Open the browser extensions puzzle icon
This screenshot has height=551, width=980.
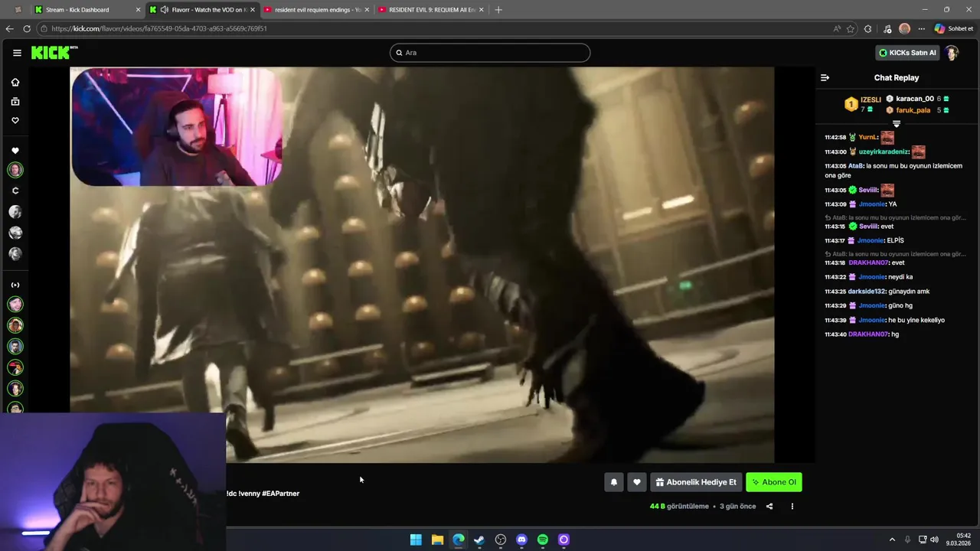pyautogui.click(x=867, y=28)
